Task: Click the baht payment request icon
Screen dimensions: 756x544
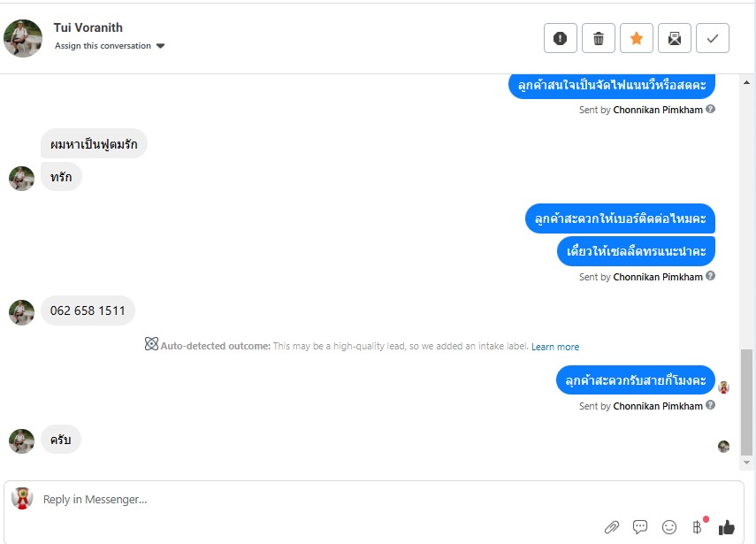Action: coord(697,527)
